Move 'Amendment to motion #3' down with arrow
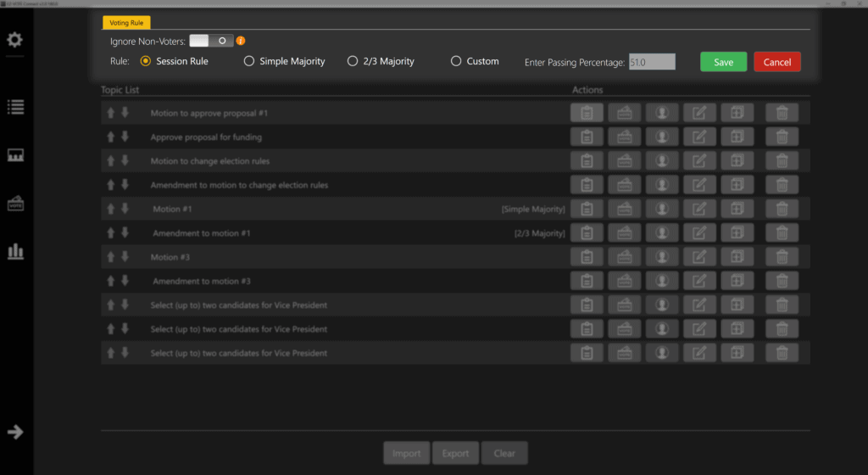The image size is (868, 475). click(x=125, y=281)
